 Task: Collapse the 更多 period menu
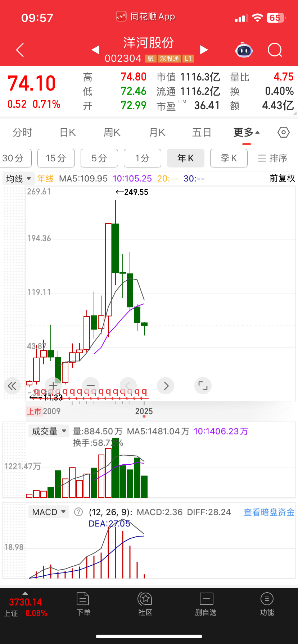point(247,132)
